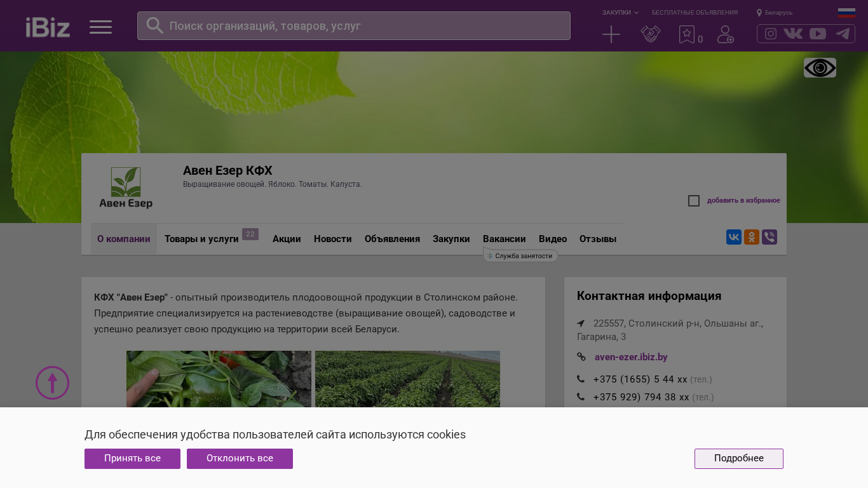This screenshot has height=488, width=868.
Task: Click Отклонить все cookies button
Action: click(240, 459)
